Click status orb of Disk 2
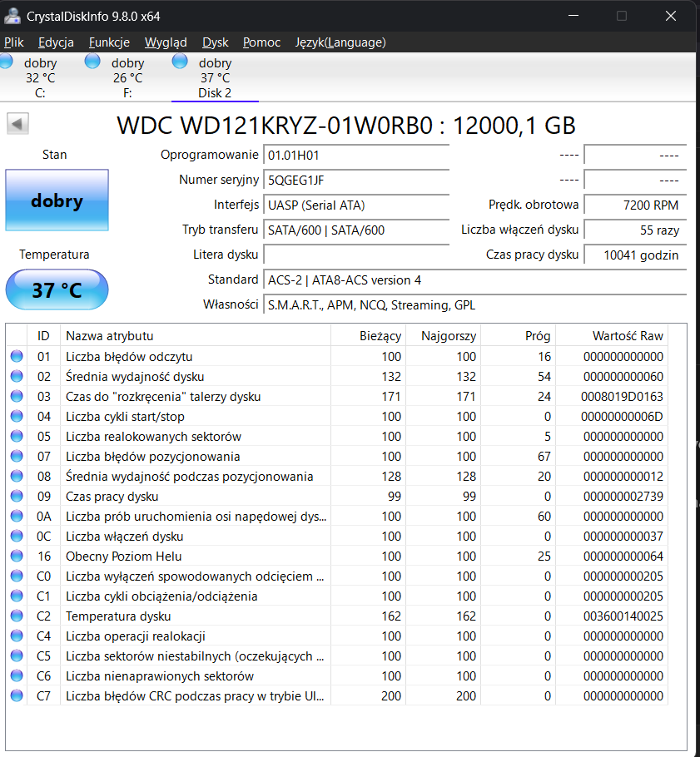This screenshot has height=757, width=700. 180,62
